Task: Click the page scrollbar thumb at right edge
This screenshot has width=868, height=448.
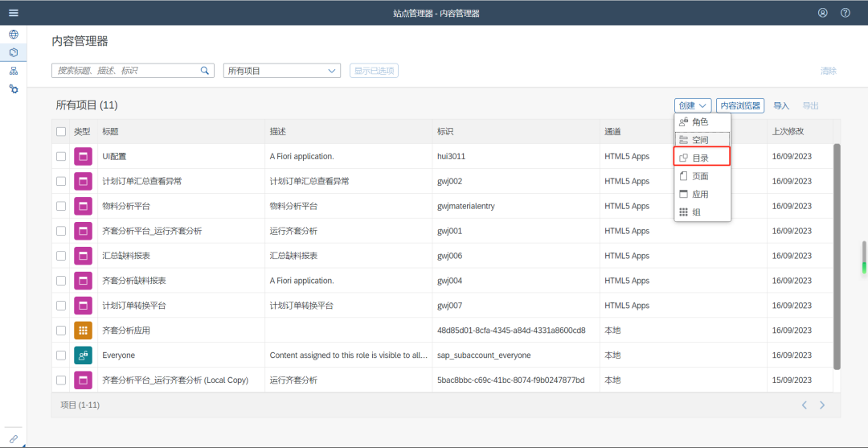Action: (x=863, y=257)
